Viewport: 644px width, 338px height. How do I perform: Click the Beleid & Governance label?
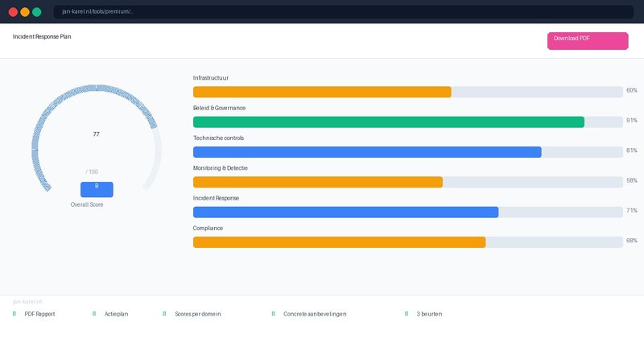pyautogui.click(x=219, y=108)
